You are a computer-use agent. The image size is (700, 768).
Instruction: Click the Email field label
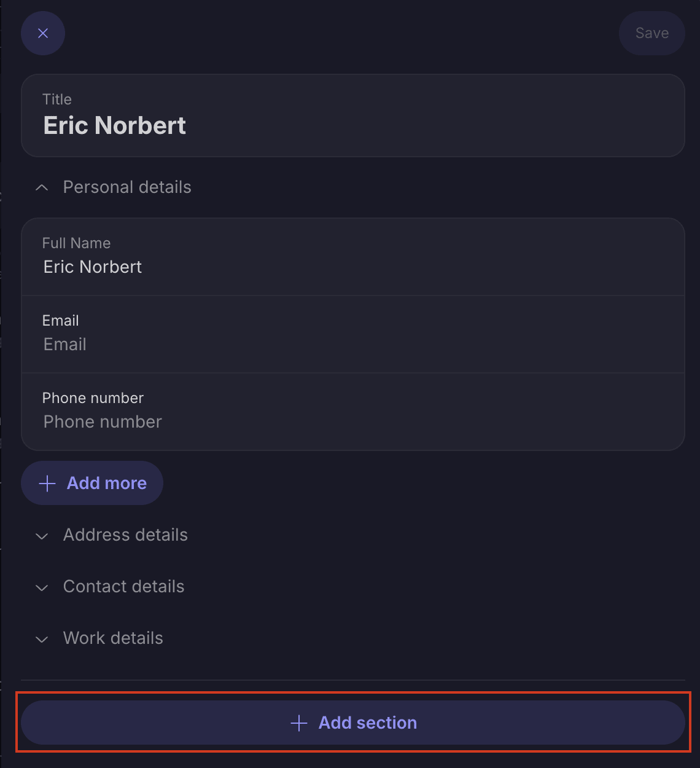pos(61,321)
